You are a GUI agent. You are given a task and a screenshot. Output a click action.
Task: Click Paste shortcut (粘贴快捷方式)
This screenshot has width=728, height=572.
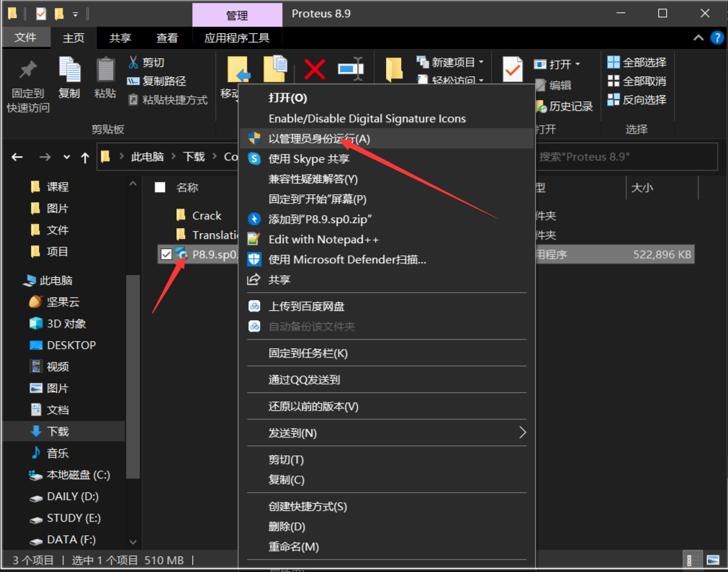click(x=168, y=100)
